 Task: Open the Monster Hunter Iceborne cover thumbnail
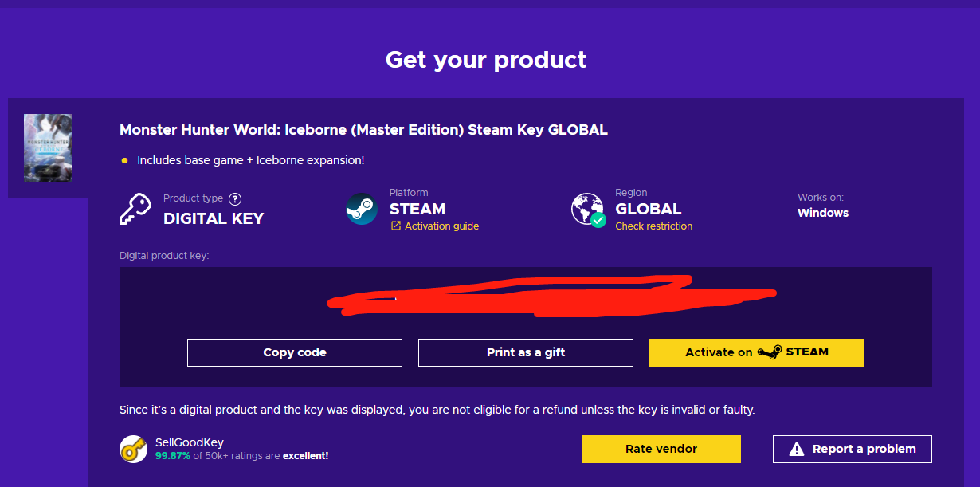point(48,147)
